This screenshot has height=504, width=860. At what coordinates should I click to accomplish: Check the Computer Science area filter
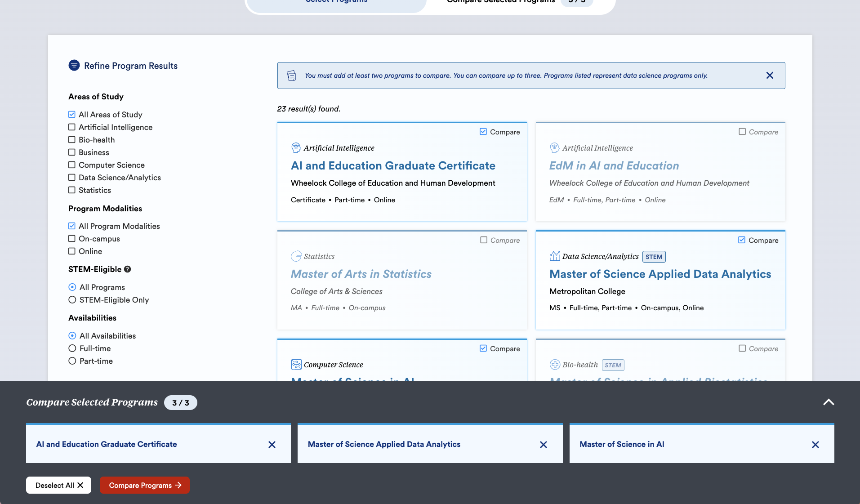(72, 165)
